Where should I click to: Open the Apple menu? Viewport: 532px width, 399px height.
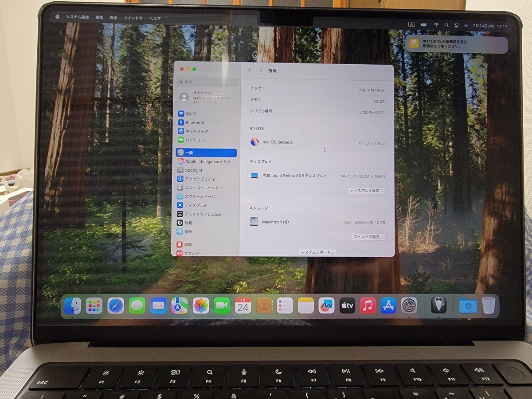57,17
